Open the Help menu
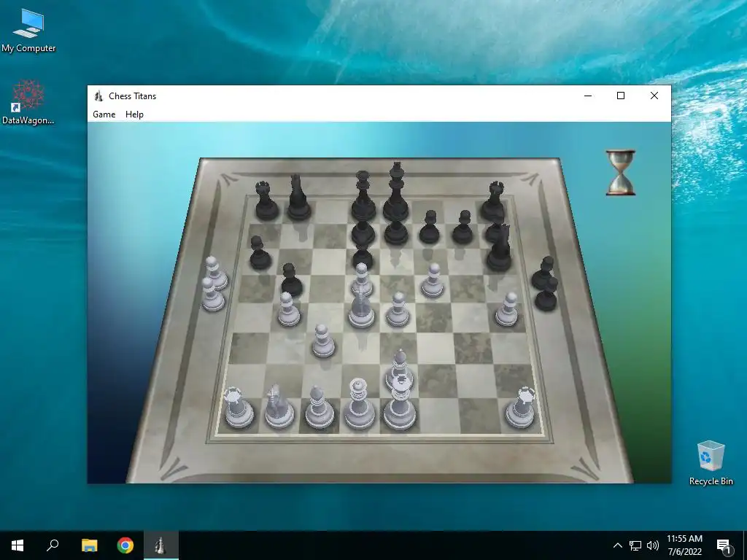 point(134,114)
